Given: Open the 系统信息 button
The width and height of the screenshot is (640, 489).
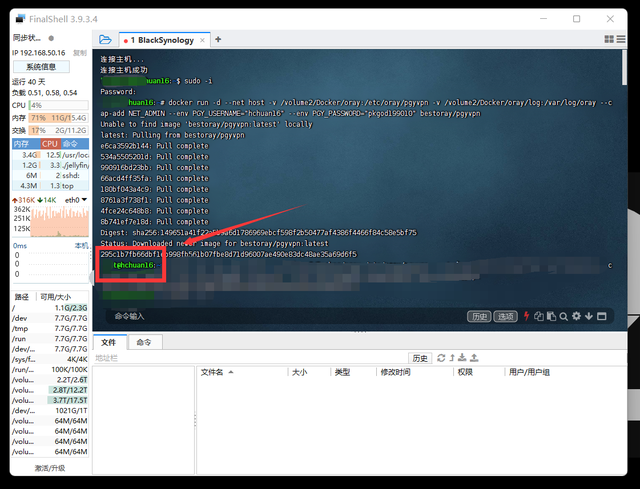Looking at the screenshot, I should [x=41, y=67].
